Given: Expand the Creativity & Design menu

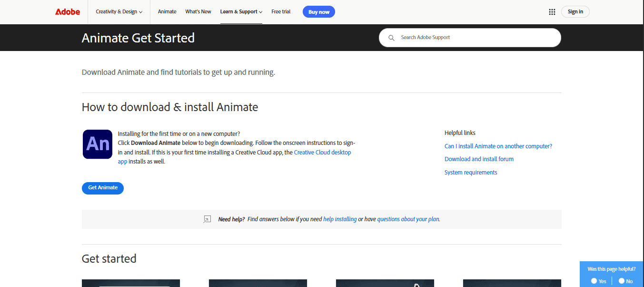Looking at the screenshot, I should coord(119,12).
